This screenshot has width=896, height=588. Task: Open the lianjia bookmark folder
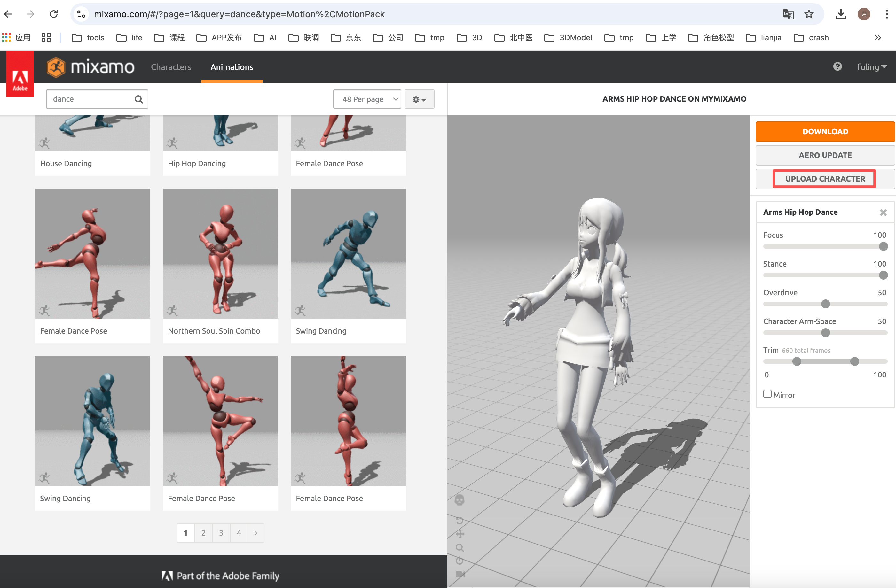point(764,38)
